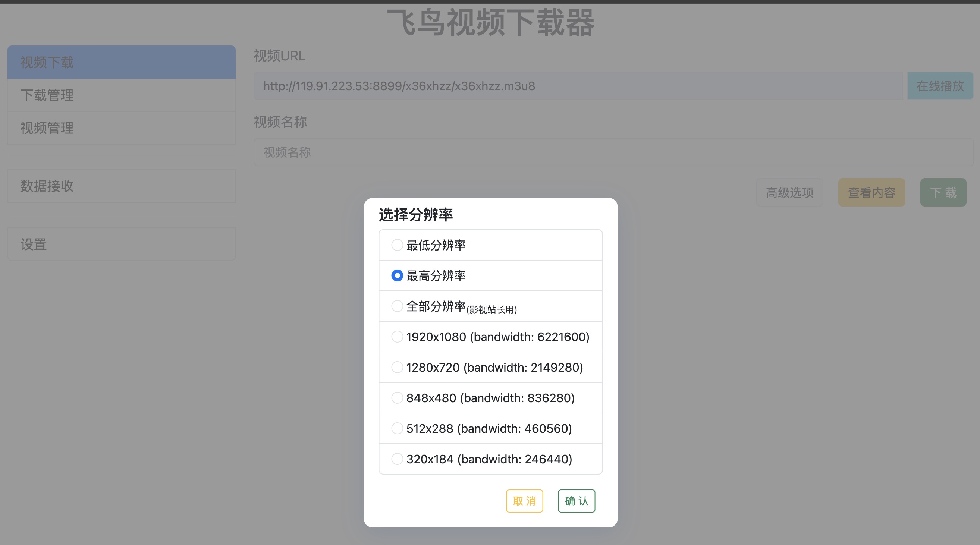Switch to 数据接收 sidebar section

121,186
